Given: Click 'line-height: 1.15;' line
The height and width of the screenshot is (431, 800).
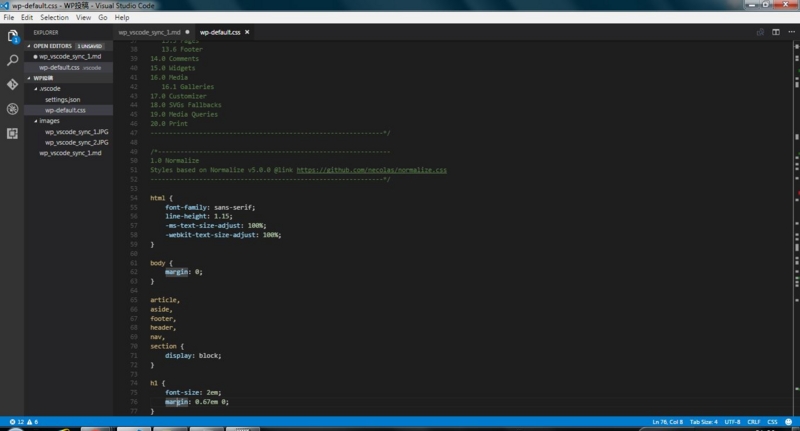Looking at the screenshot, I should click(x=198, y=216).
